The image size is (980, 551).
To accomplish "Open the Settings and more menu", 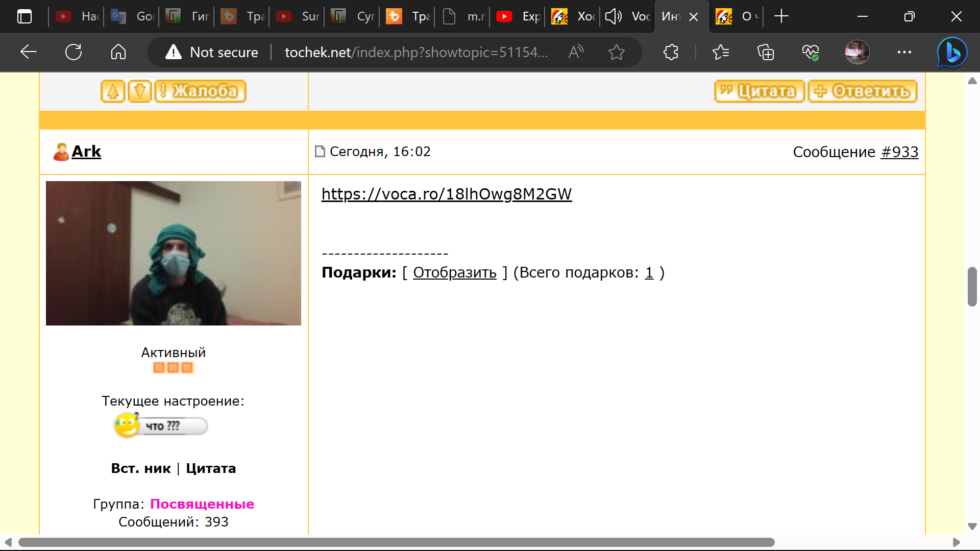I will click(x=904, y=52).
